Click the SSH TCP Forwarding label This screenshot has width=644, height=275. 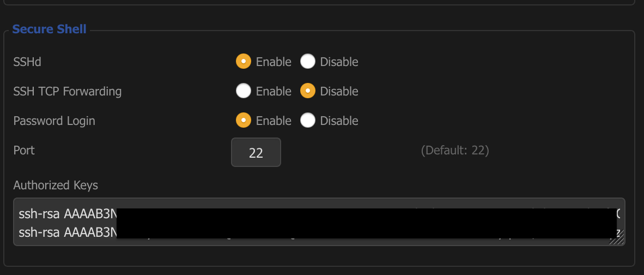[68, 91]
